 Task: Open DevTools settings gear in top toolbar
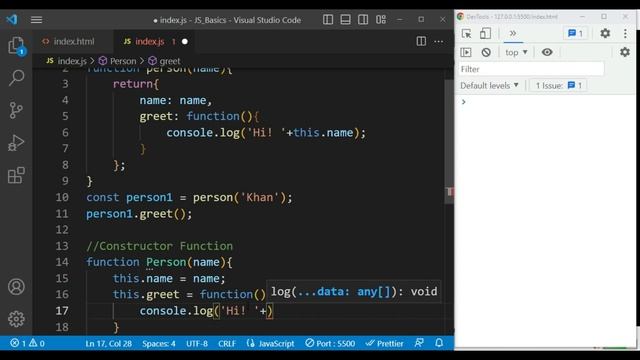[605, 33]
